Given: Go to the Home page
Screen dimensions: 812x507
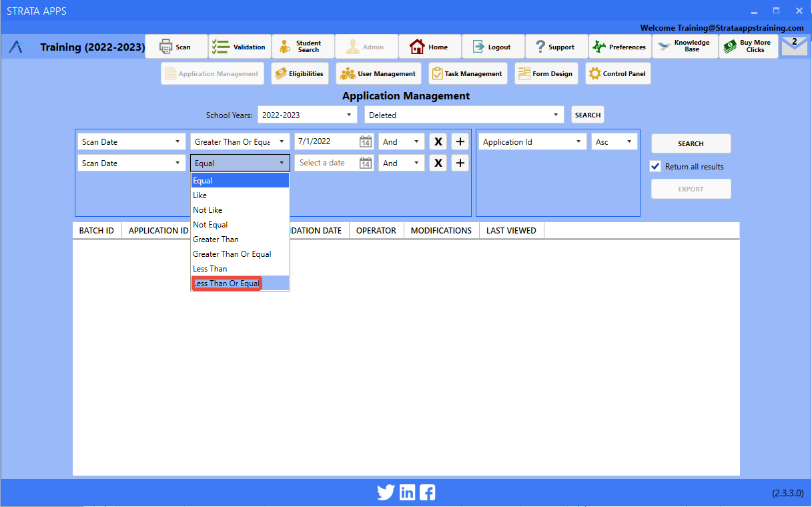Looking at the screenshot, I should pos(430,47).
